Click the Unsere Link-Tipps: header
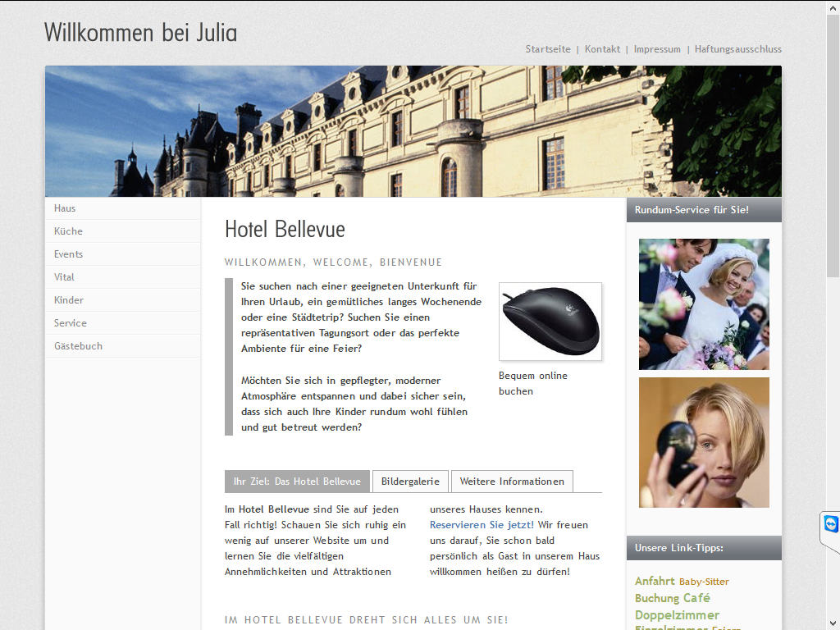 pyautogui.click(x=704, y=548)
